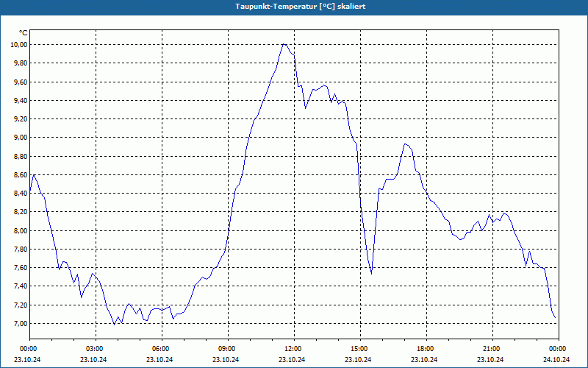Select the '8,00' y-axis value
This screenshot has width=588, height=368.
(x=21, y=230)
